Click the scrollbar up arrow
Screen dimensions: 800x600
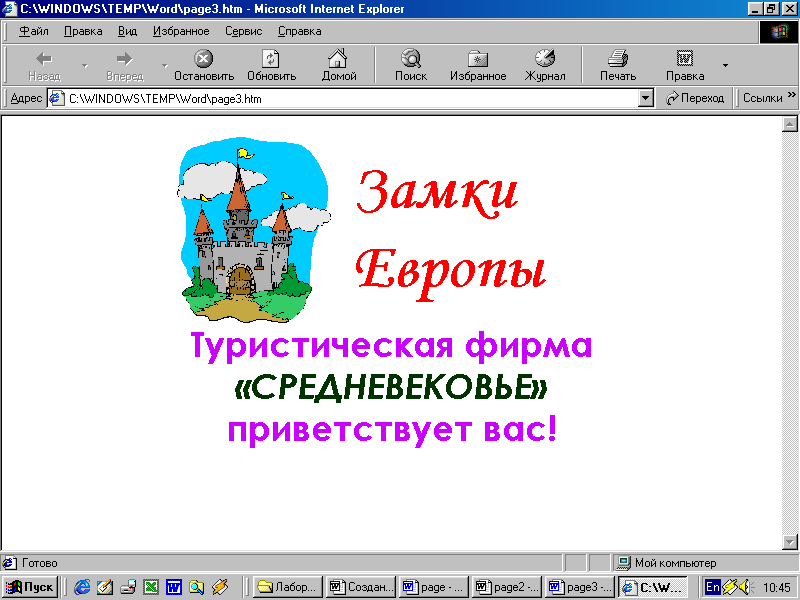pos(789,124)
